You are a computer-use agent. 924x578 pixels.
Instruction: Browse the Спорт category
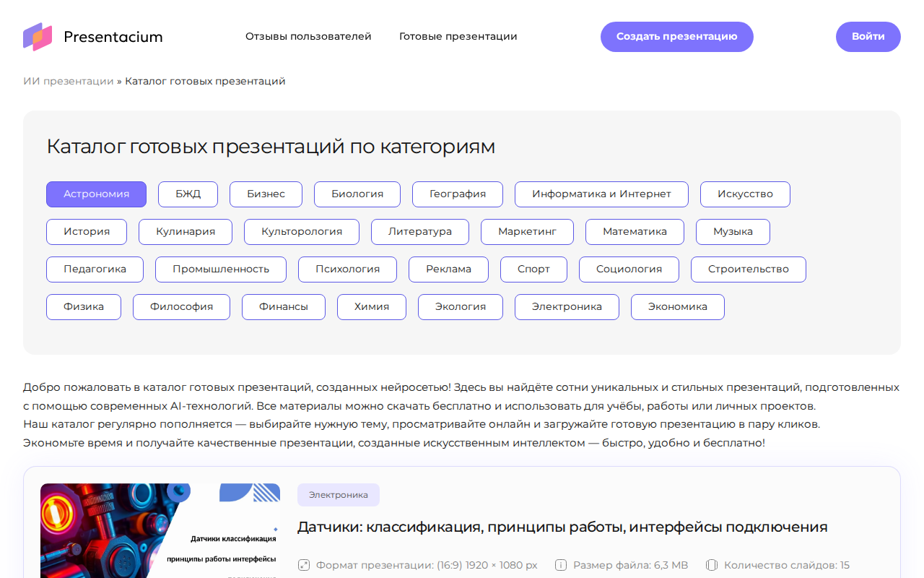(x=534, y=269)
